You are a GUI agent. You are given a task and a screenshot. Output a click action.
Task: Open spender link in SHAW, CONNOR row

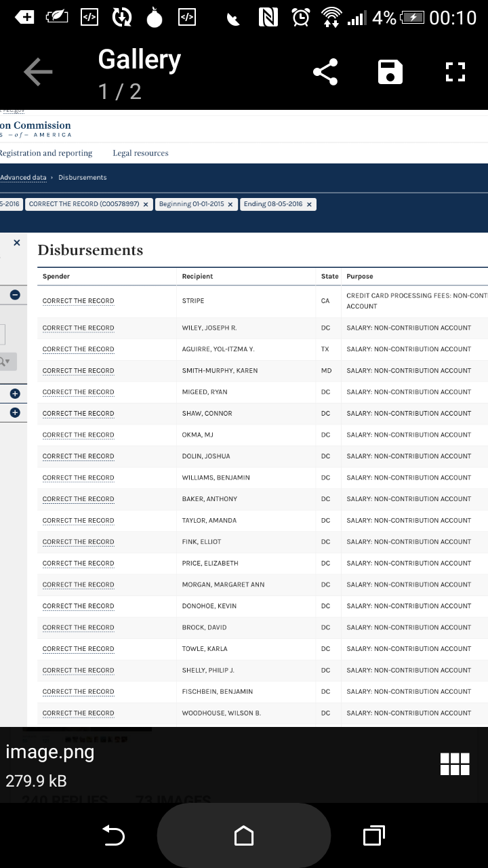(x=78, y=414)
